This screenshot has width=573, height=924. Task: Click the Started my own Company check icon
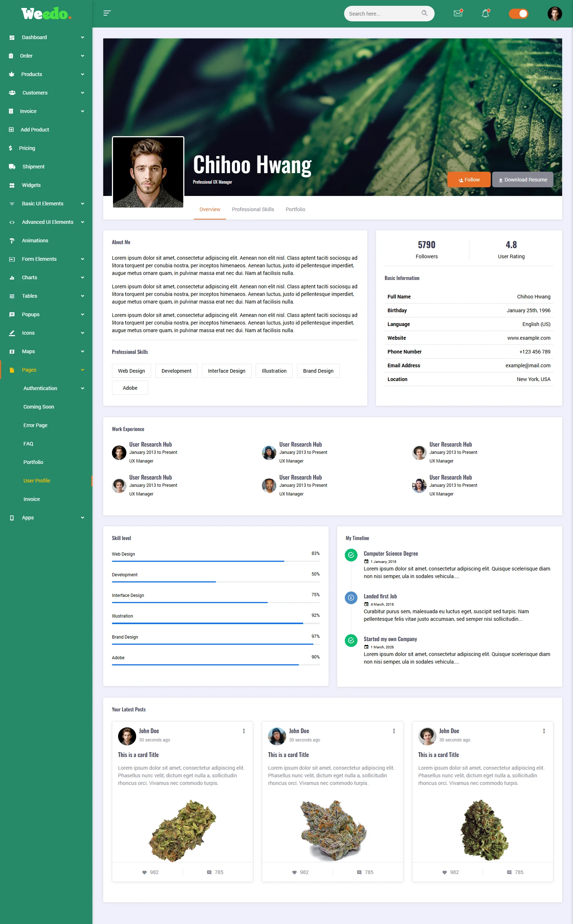pos(351,640)
